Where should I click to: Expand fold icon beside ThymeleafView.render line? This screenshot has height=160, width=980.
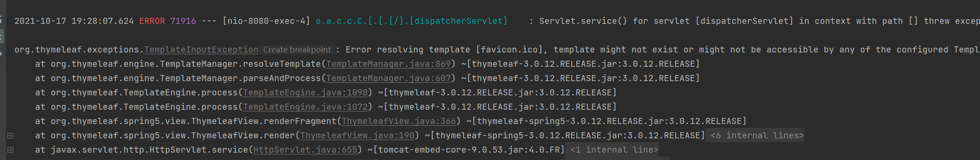[x=10, y=136]
